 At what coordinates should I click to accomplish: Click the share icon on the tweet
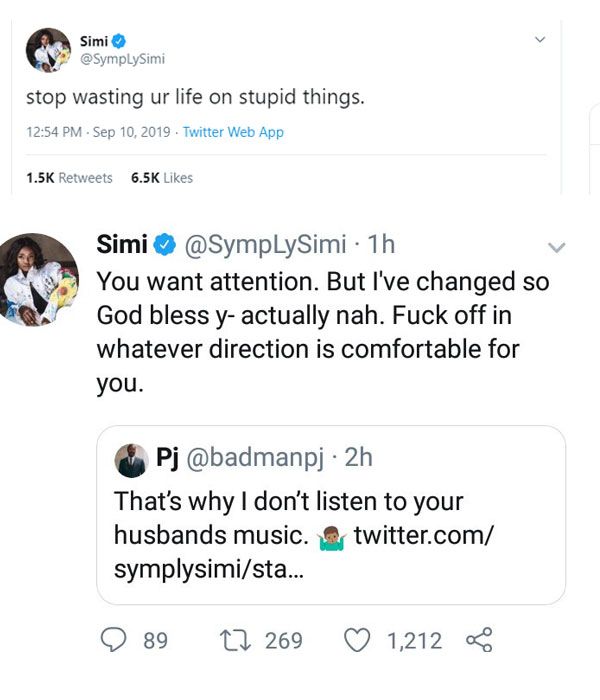[479, 640]
